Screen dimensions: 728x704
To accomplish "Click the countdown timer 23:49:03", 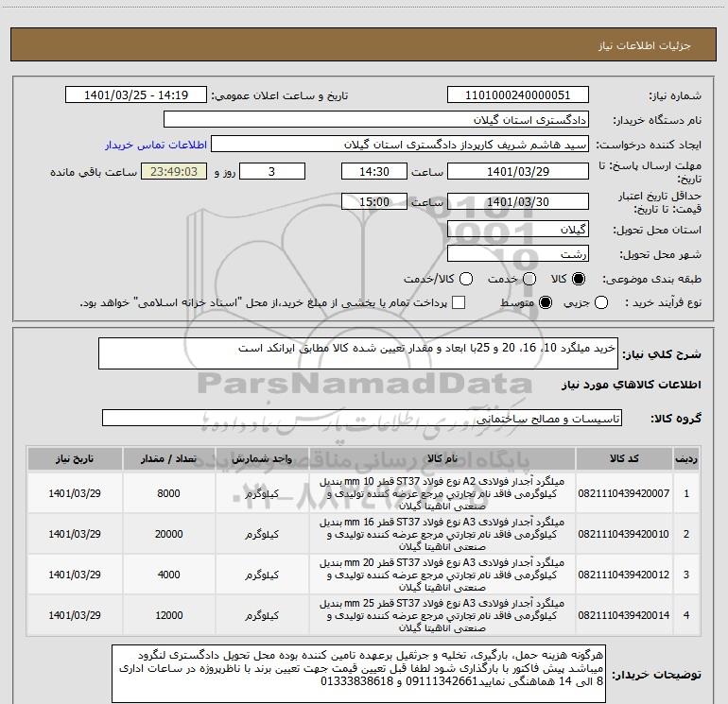I will [174, 171].
